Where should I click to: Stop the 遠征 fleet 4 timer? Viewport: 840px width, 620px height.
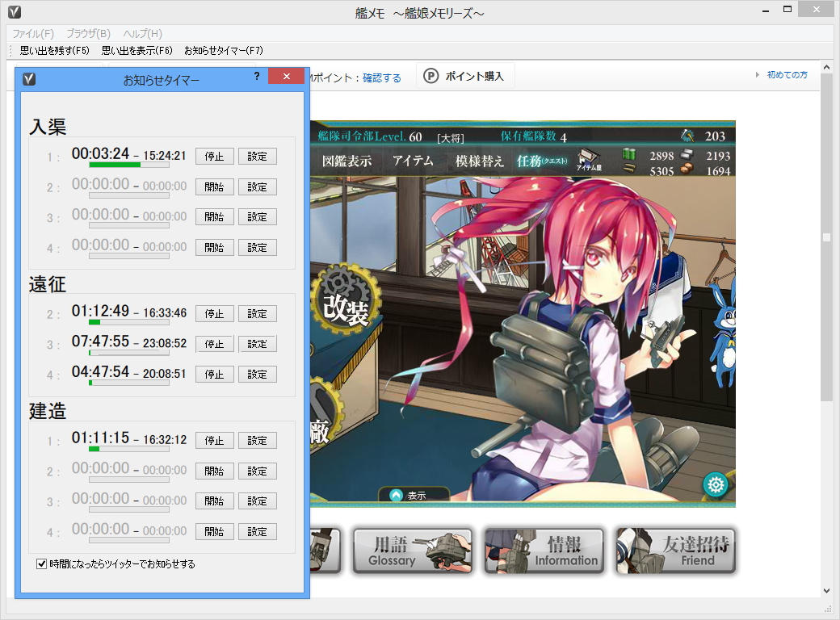[x=214, y=375]
